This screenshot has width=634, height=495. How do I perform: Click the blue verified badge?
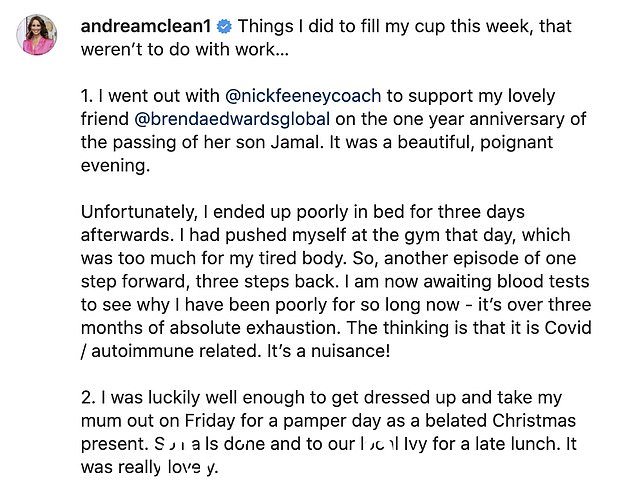pos(224,27)
